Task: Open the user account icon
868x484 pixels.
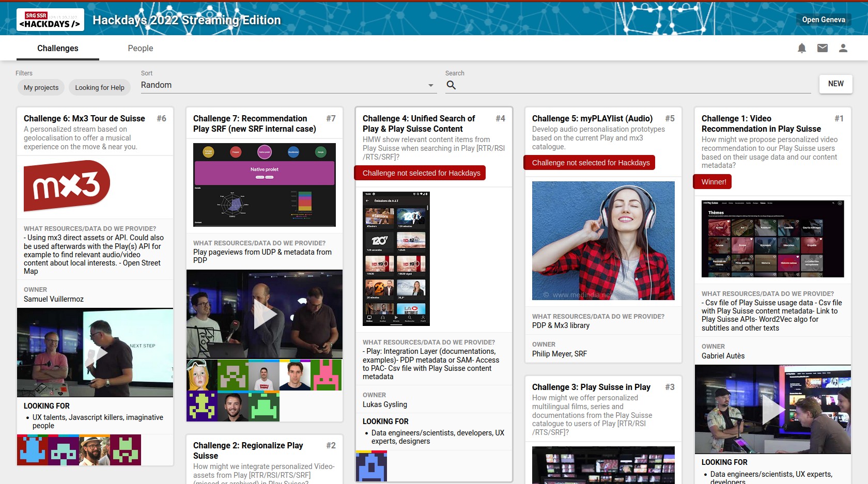Action: click(x=843, y=48)
